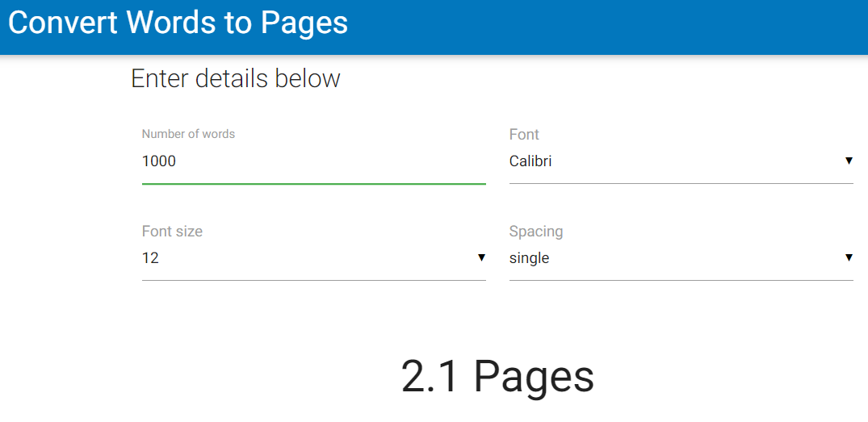Click the word 'Pages' in the result
Viewport: 868px width, 422px height.
[534, 376]
